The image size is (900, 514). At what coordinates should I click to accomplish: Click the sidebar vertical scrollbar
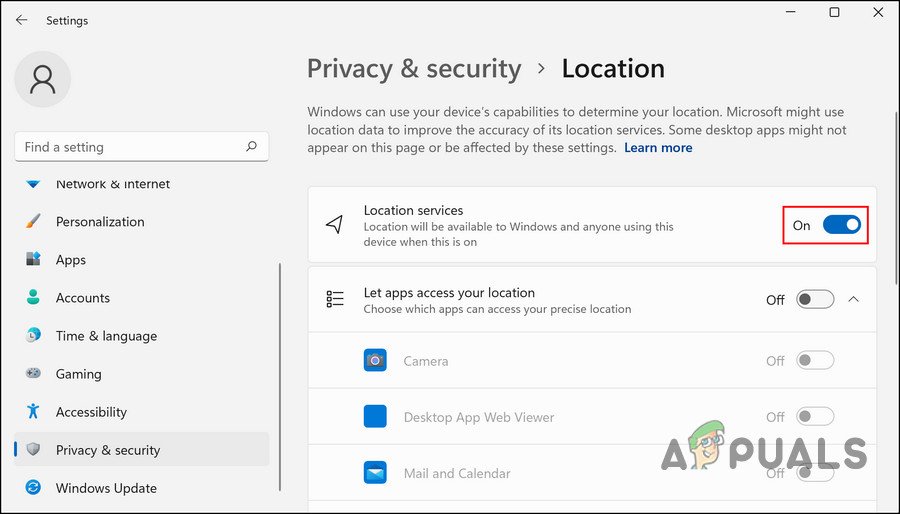(x=280, y=376)
